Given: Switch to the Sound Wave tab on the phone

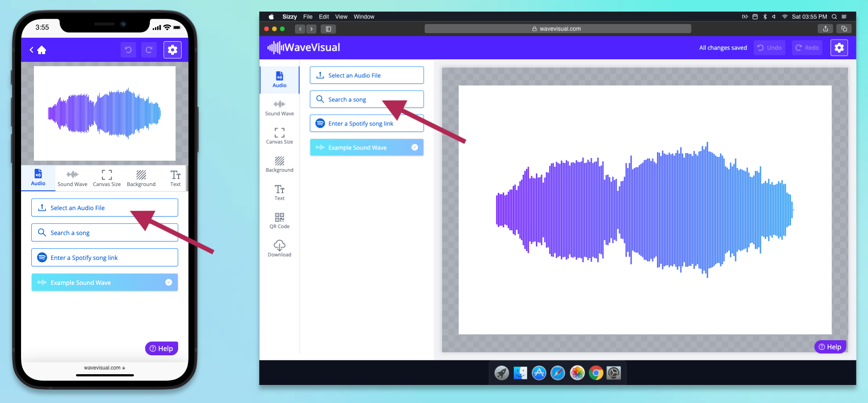Looking at the screenshot, I should coord(72,178).
